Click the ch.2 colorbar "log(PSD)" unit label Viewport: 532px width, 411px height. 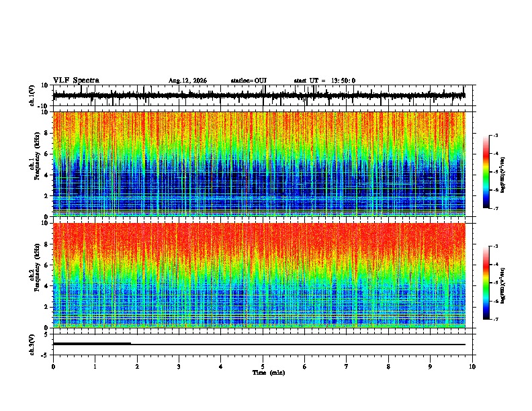(502, 285)
